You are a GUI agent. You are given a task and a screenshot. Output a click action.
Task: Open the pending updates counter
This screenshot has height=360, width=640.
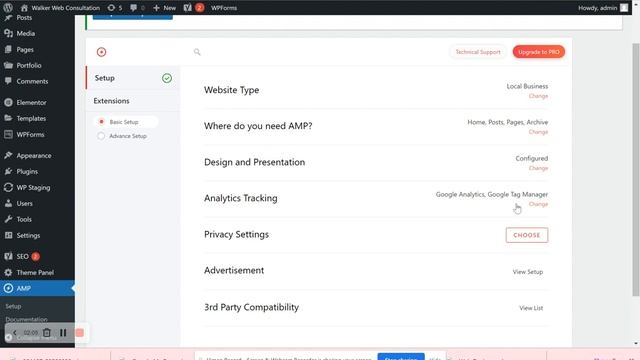click(115, 8)
